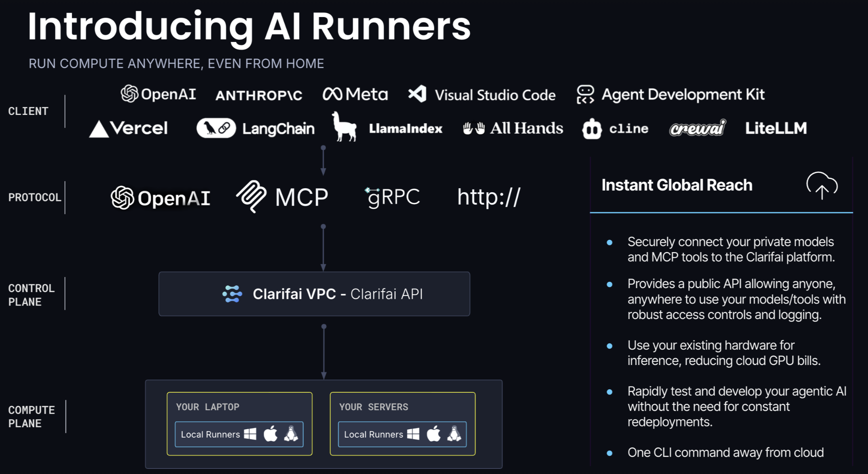Click the Linux penguin under Your Servers
Image resolution: width=868 pixels, height=474 pixels.
tap(454, 434)
